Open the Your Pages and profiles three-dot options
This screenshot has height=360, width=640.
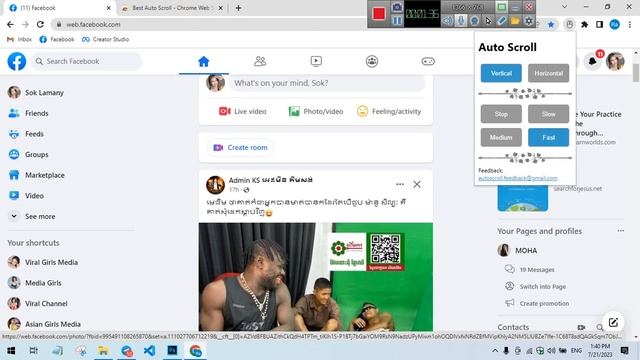click(621, 231)
